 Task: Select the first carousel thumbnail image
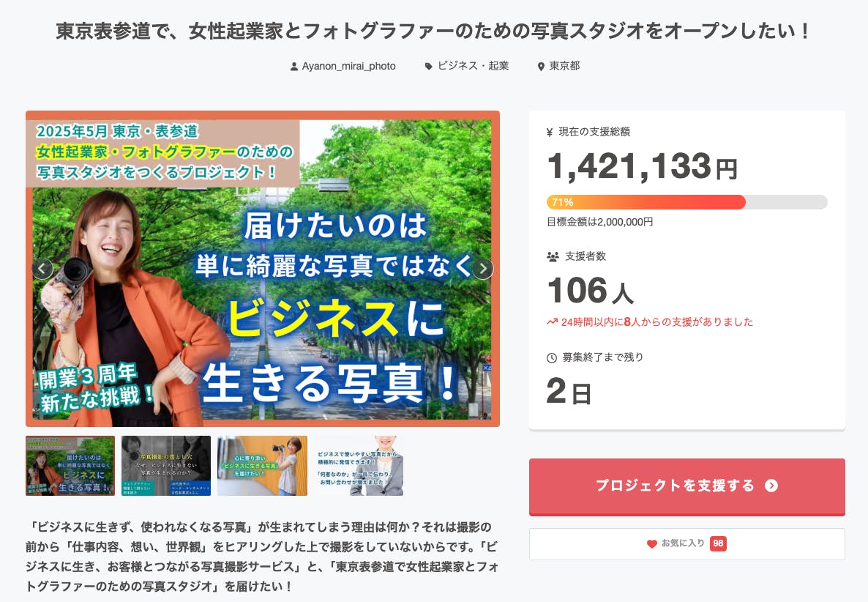pyautogui.click(x=70, y=466)
